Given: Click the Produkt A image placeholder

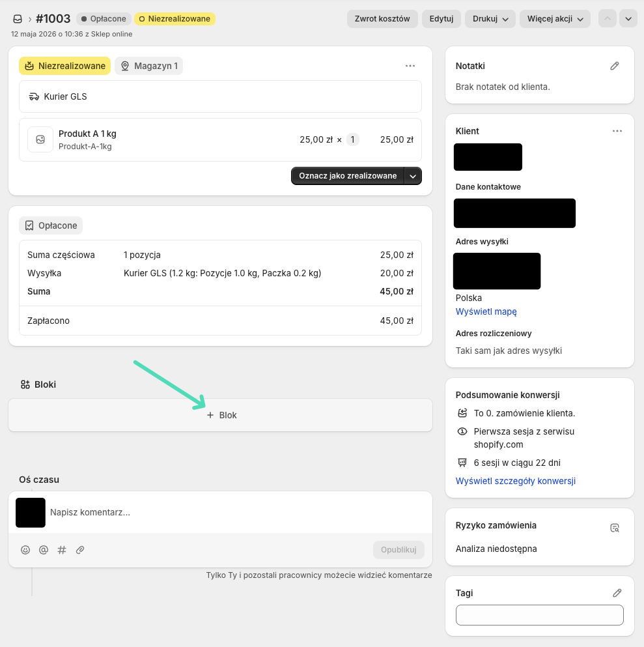Looking at the screenshot, I should (40, 139).
